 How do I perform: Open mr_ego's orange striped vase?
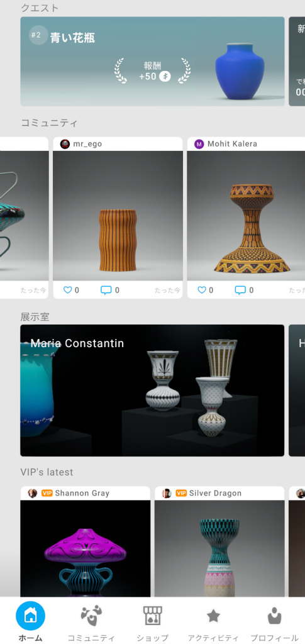pos(118,216)
